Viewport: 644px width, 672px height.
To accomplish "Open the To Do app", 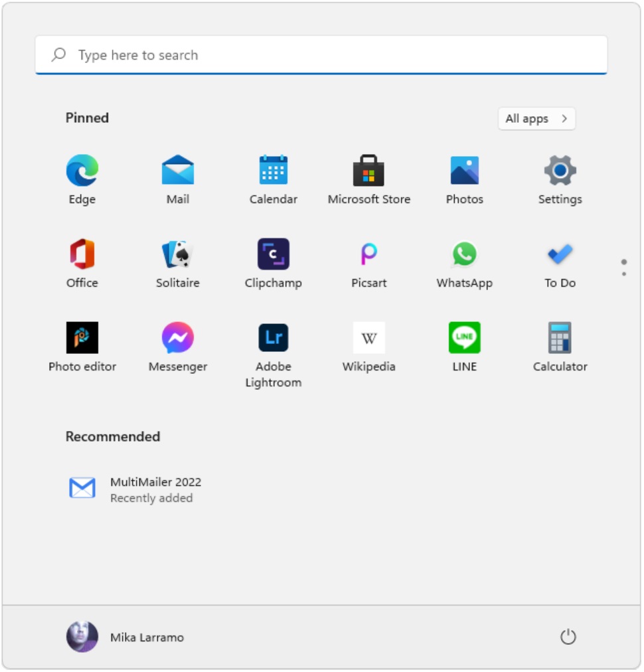I will (x=560, y=254).
